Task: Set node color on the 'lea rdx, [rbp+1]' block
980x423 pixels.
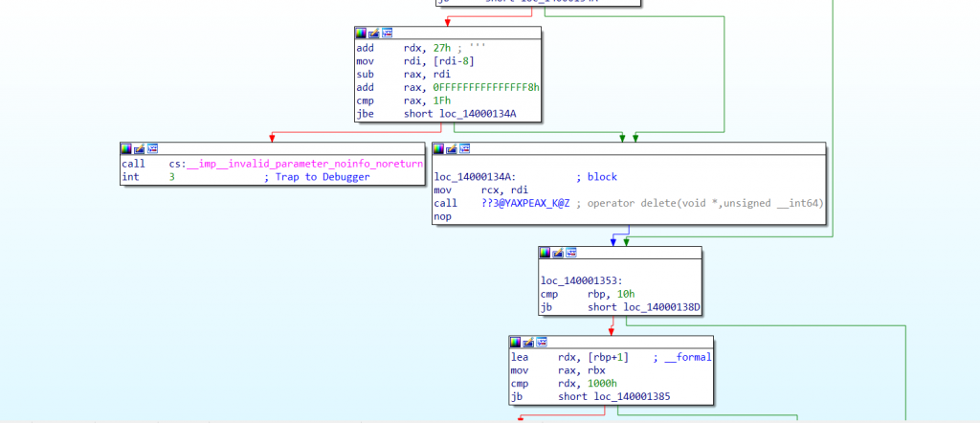Action: pyautogui.click(x=515, y=342)
